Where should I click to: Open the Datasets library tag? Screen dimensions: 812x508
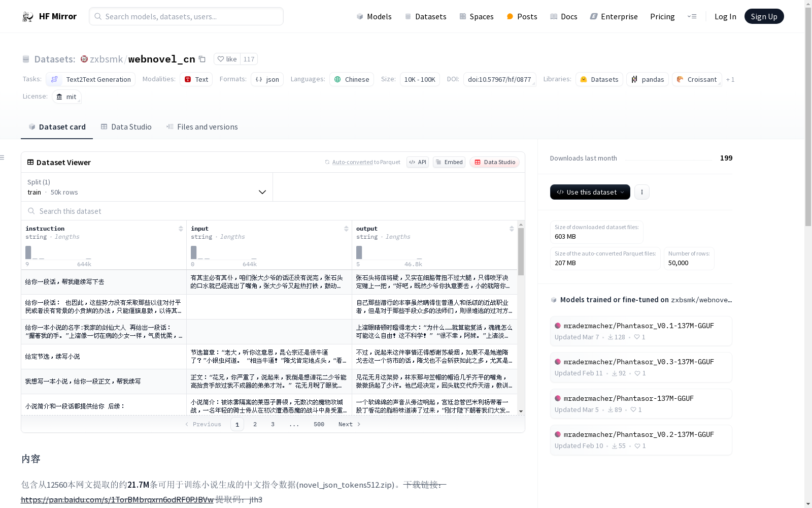(599, 79)
